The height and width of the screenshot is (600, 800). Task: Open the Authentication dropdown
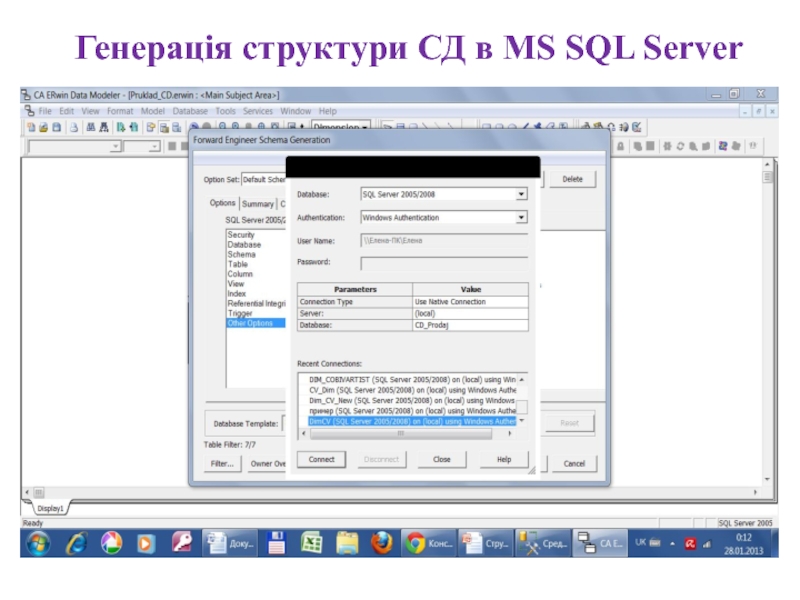click(x=521, y=217)
